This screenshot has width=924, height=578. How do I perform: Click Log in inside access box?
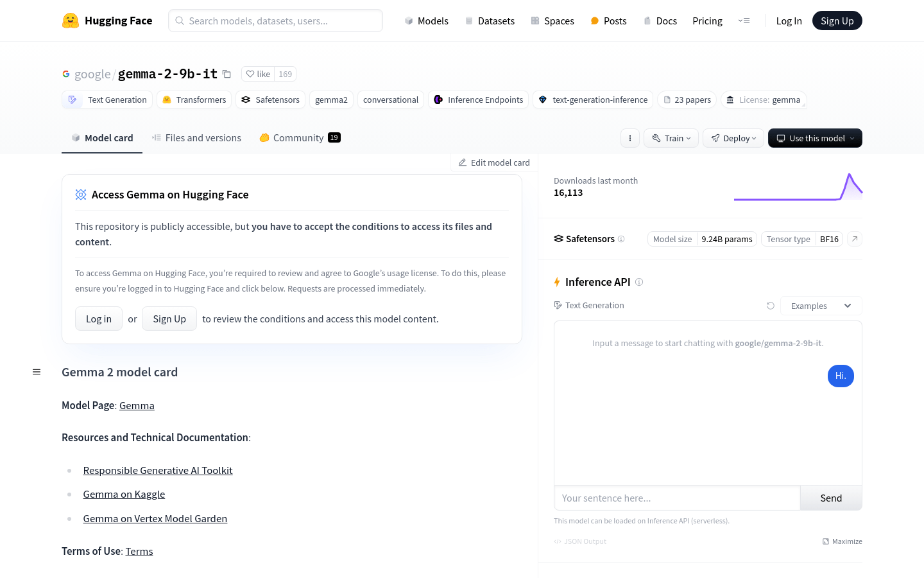[x=99, y=319]
